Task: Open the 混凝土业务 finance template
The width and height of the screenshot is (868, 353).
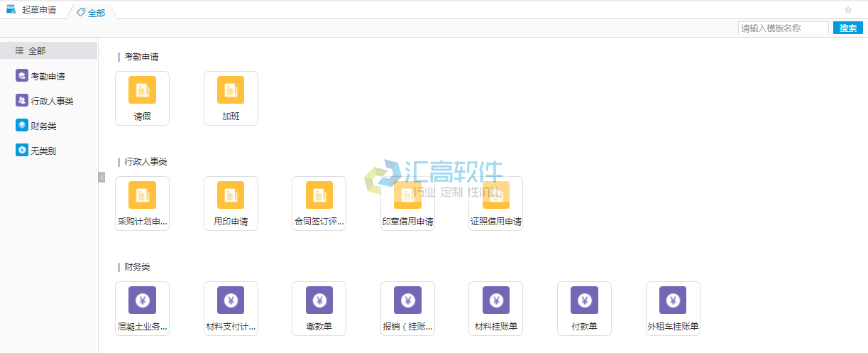Action: point(142,308)
